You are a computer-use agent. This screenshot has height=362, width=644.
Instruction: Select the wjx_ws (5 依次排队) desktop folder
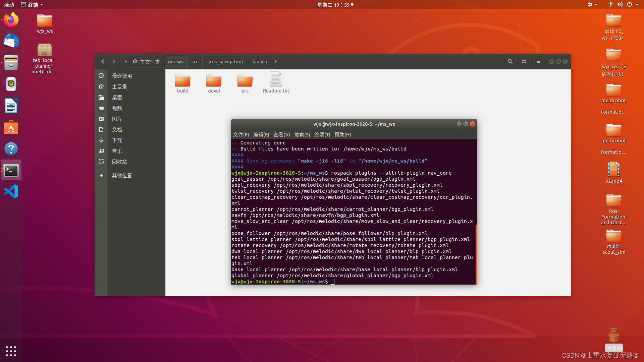point(613,63)
